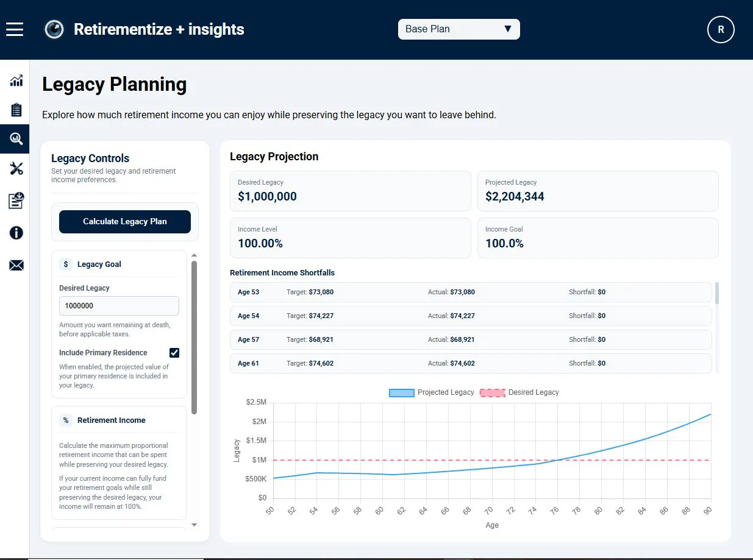Click the shortfalls list scrollbar
The height and width of the screenshot is (560, 753).
[716, 292]
